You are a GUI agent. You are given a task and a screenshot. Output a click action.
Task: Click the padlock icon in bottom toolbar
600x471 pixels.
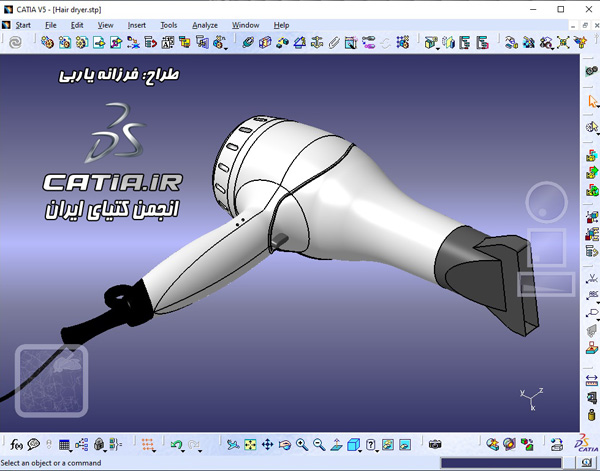99,445
